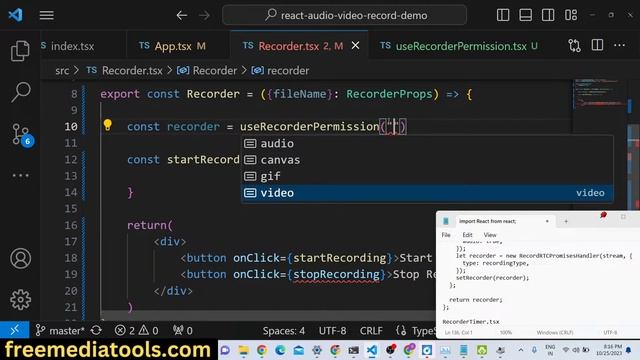Change file encoding UTF-8 in VS Code

[332, 331]
